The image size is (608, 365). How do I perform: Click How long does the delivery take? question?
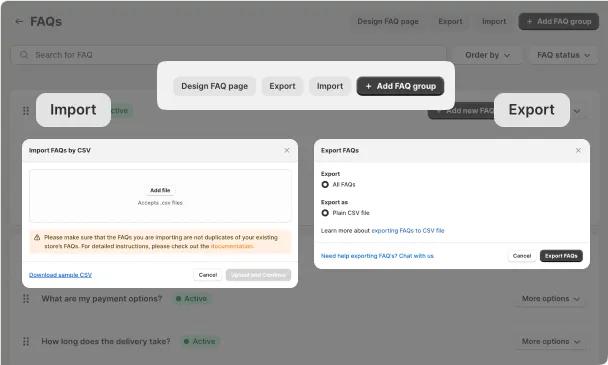coord(106,341)
